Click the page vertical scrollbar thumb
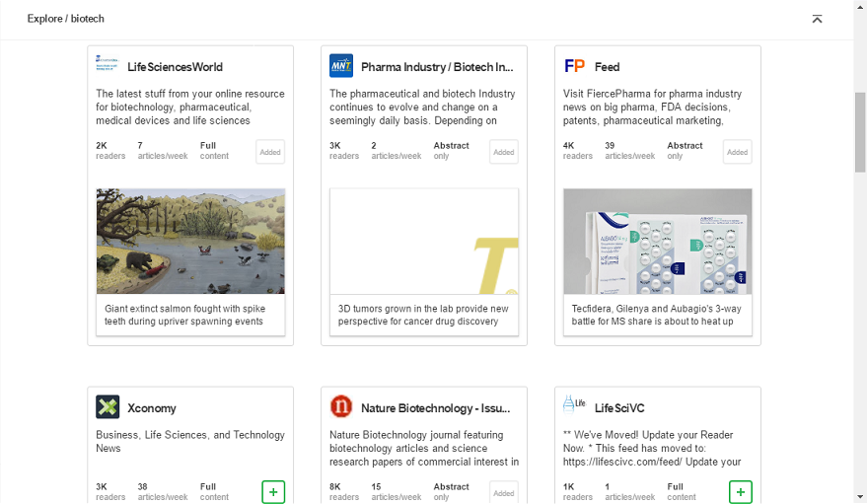Image resolution: width=867 pixels, height=504 pixels. [860, 132]
